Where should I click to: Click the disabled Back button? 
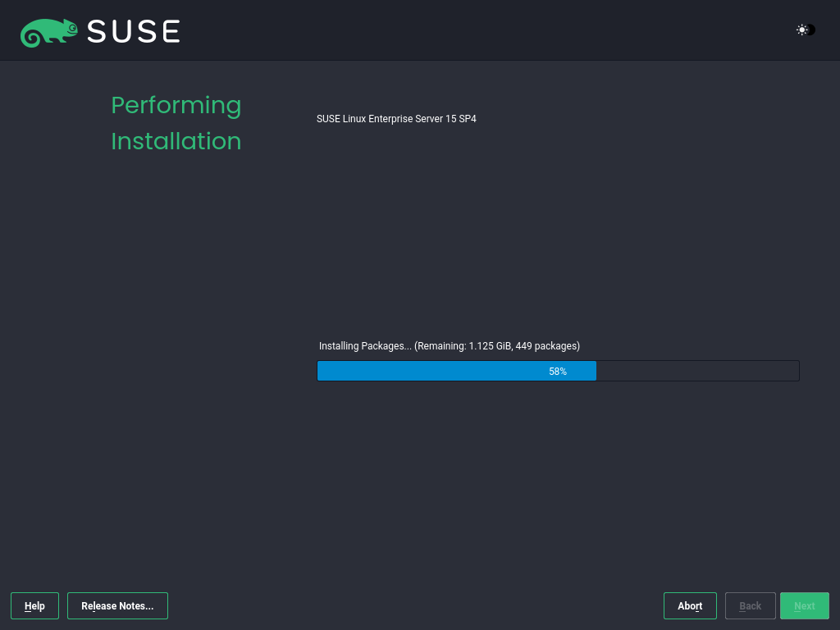(750, 606)
